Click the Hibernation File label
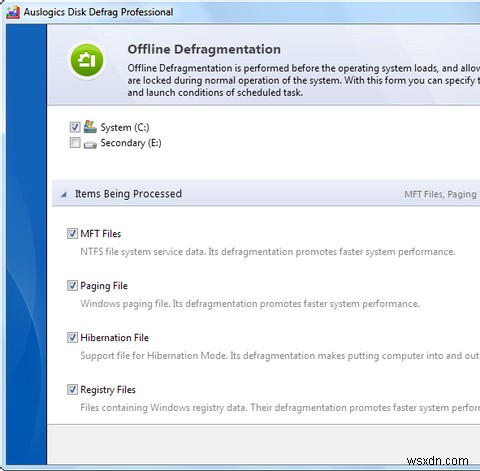Image resolution: width=480 pixels, height=471 pixels. (115, 338)
